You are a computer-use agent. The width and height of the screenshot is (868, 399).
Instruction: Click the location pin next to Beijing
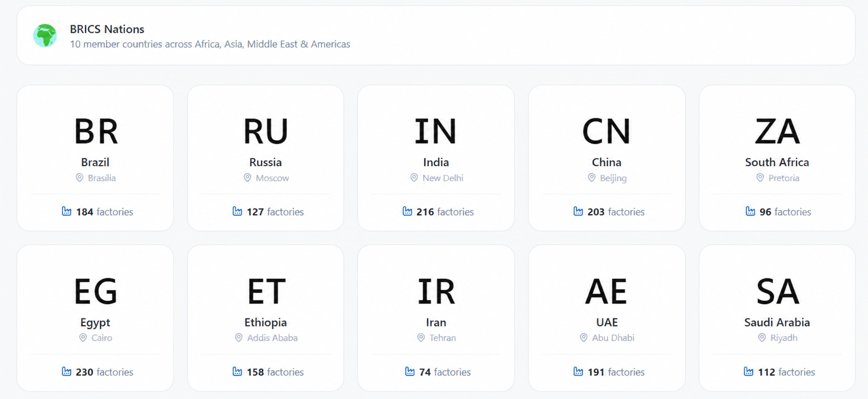tap(592, 178)
